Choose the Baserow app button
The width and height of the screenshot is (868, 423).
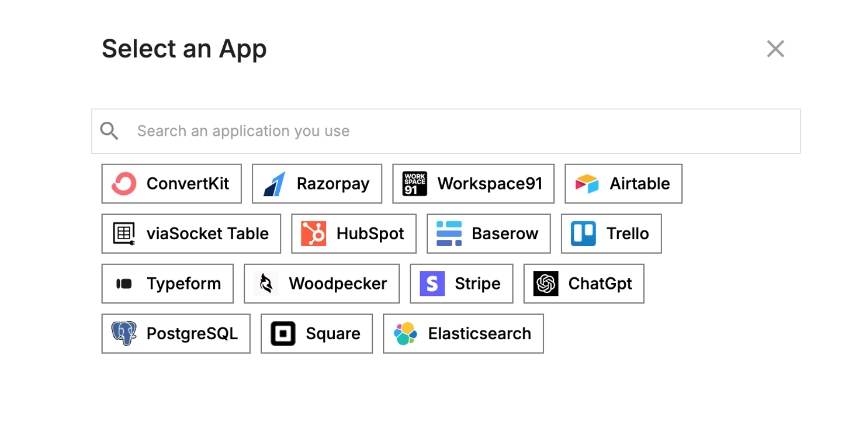pyautogui.click(x=489, y=233)
